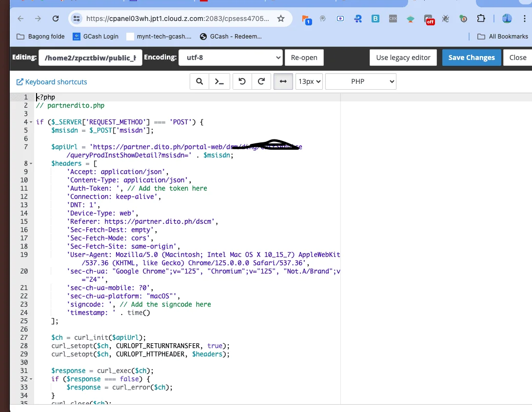Open the GCash Login bookmark
This screenshot has height=412, width=532.
click(x=96, y=36)
